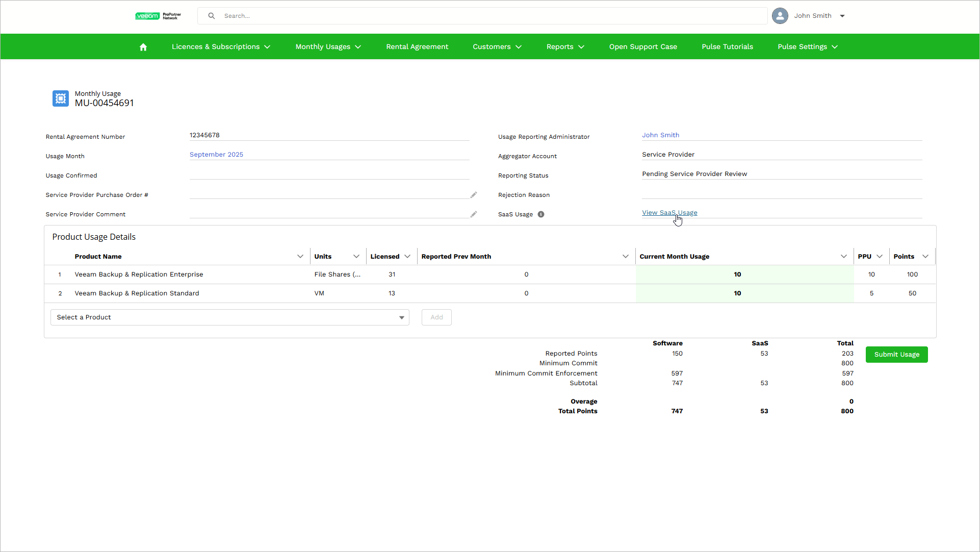Viewport: 980px width, 552px height.
Task: Open Product Name column sort chevron
Action: point(300,257)
